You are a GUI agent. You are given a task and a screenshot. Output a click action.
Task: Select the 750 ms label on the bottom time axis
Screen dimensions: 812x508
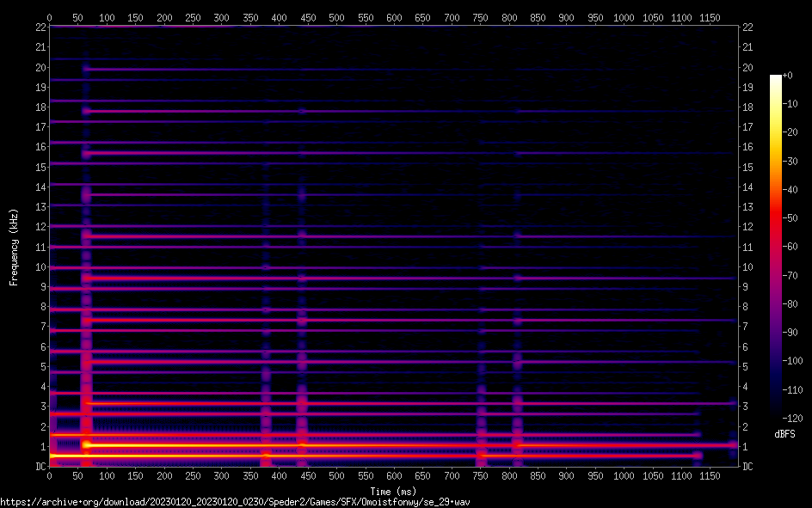tap(480, 475)
